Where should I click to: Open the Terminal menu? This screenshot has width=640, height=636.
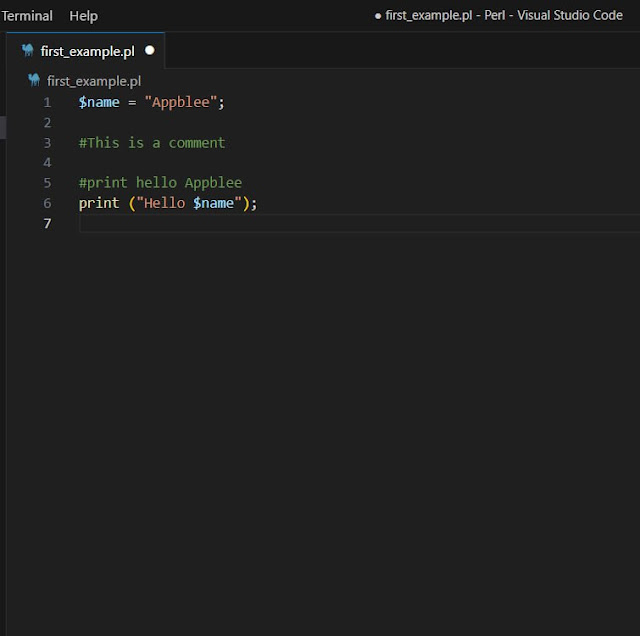coord(27,16)
